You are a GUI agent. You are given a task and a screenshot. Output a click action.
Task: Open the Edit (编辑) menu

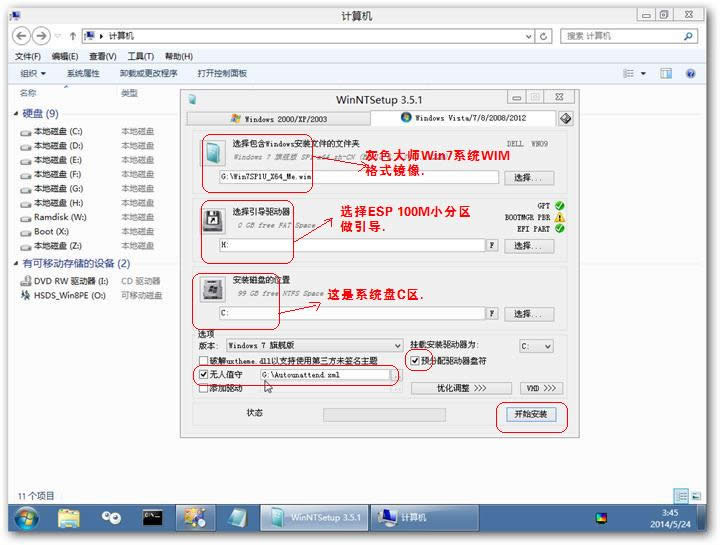point(65,56)
